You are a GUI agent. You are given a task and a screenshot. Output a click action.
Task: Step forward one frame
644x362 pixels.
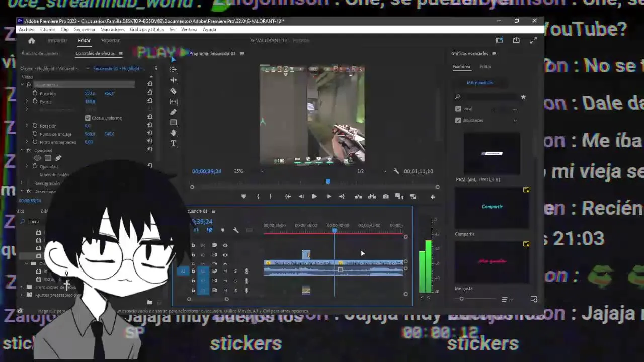(329, 197)
